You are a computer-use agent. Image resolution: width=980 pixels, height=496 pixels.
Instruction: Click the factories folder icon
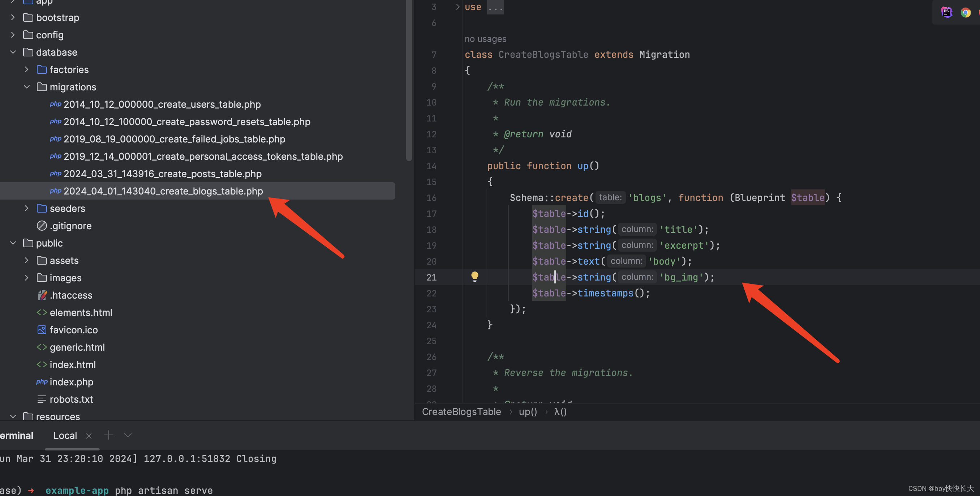coord(42,69)
